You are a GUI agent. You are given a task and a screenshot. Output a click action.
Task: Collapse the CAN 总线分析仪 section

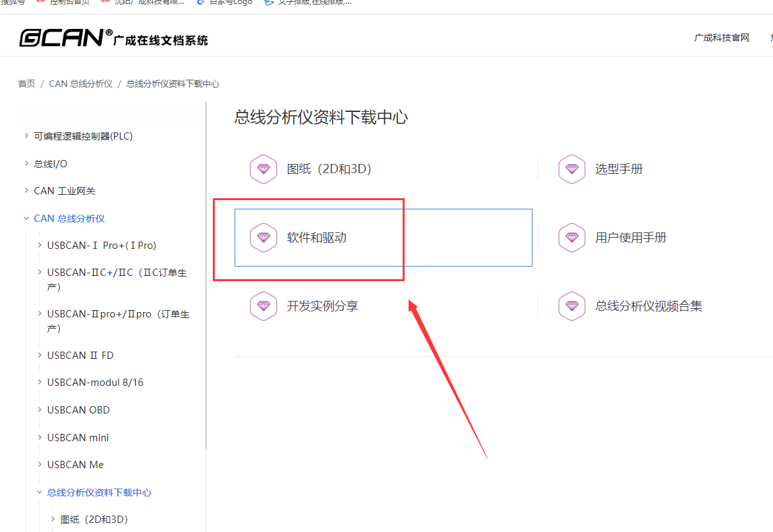tap(26, 219)
